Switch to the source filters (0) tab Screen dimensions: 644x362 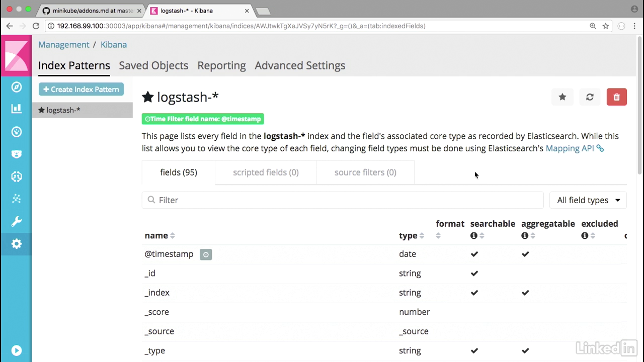click(x=365, y=172)
